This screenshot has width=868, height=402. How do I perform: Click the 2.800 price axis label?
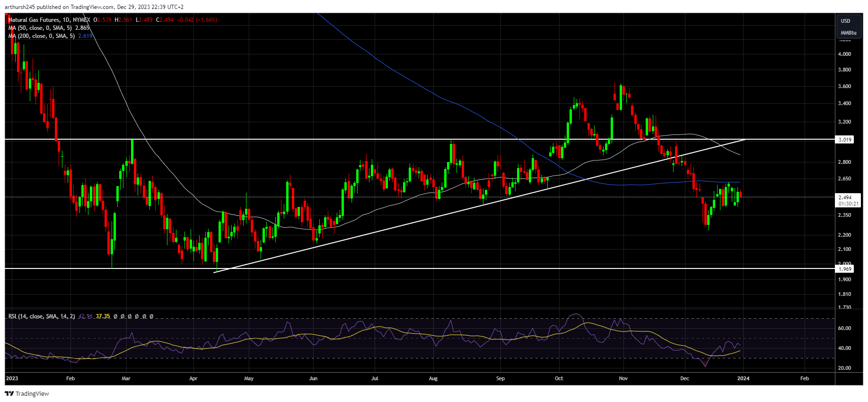tap(844, 162)
